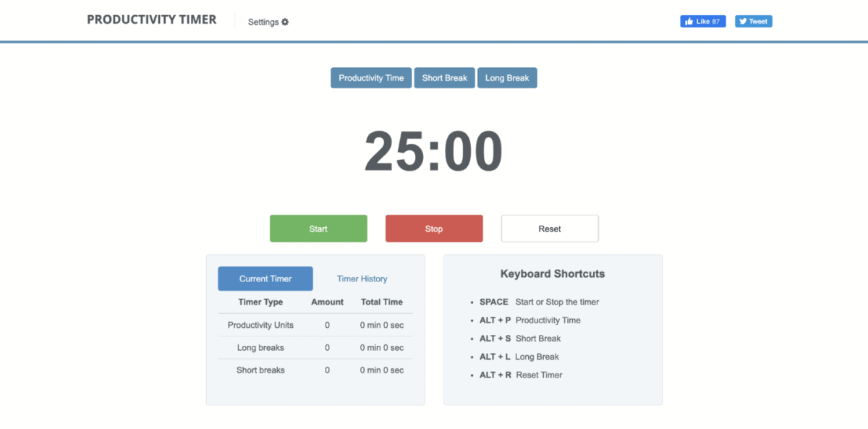The height and width of the screenshot is (429, 868).
Task: Select the Productivity Units table row
Action: pyautogui.click(x=260, y=325)
